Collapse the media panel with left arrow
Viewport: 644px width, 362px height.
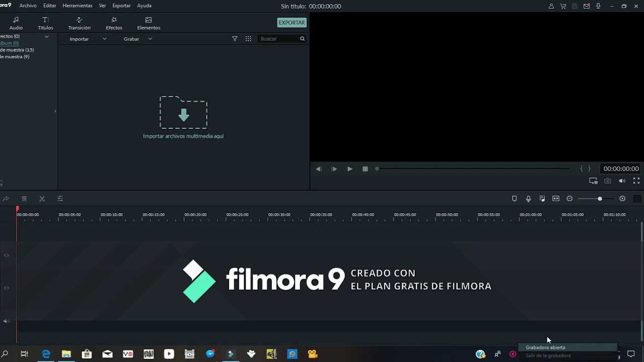pyautogui.click(x=55, y=111)
